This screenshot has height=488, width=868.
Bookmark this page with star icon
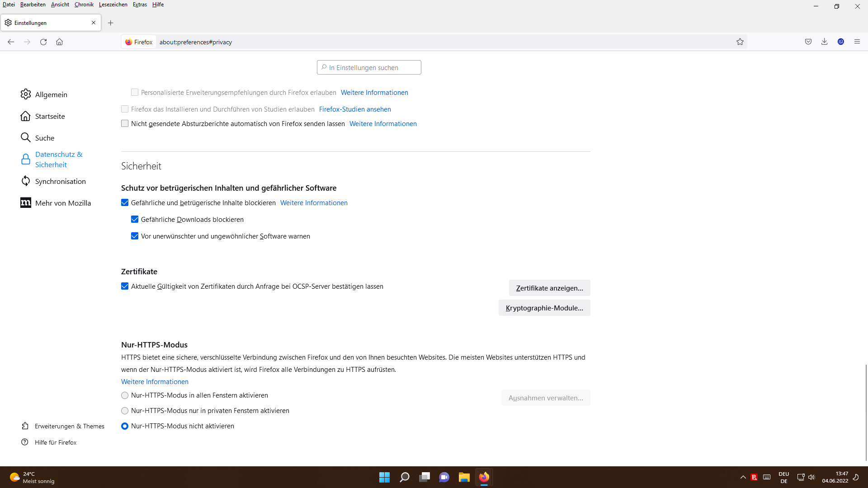(x=740, y=42)
